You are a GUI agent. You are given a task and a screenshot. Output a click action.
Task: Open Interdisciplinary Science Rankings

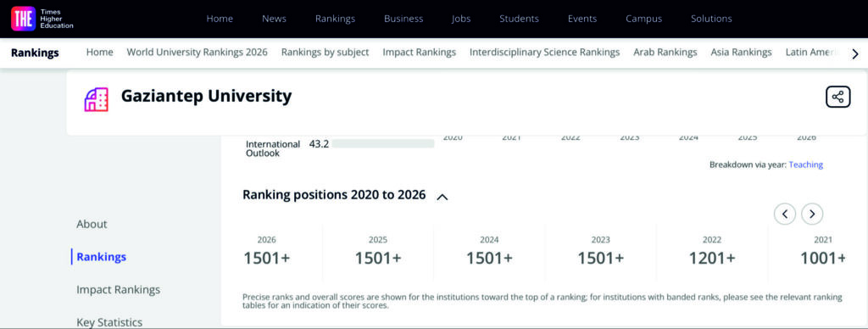pos(545,52)
